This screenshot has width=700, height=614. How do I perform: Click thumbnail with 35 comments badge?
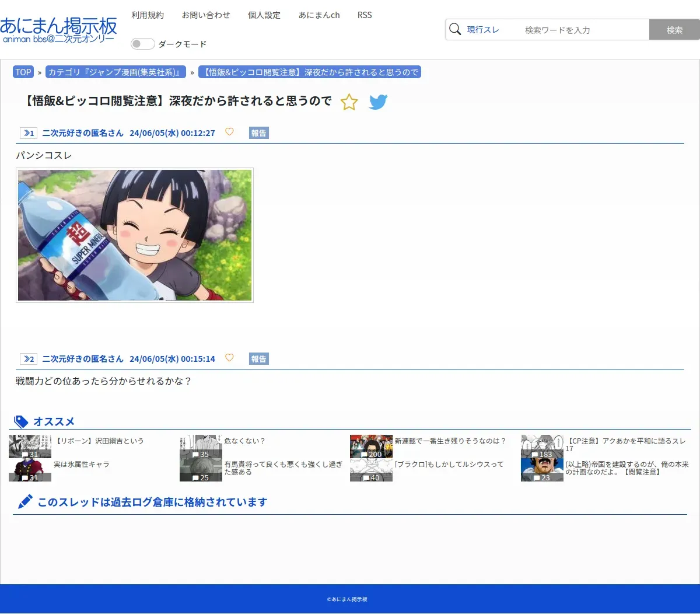(201, 446)
